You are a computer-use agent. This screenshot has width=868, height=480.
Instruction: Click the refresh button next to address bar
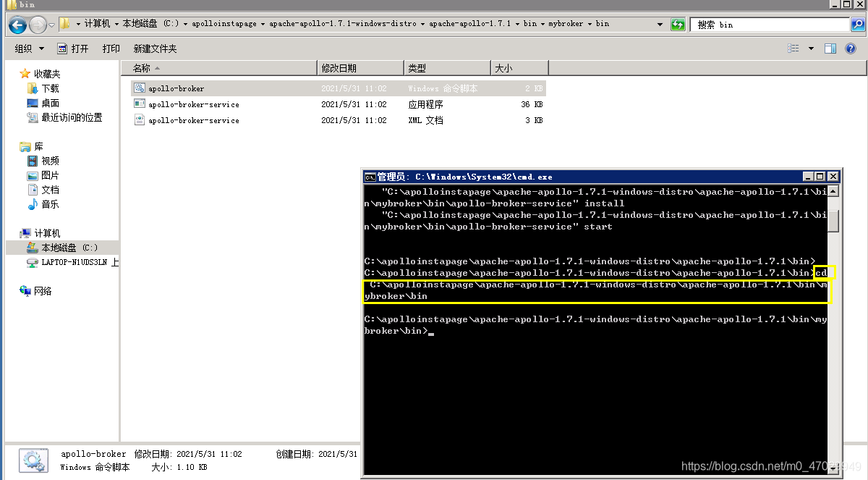point(678,24)
